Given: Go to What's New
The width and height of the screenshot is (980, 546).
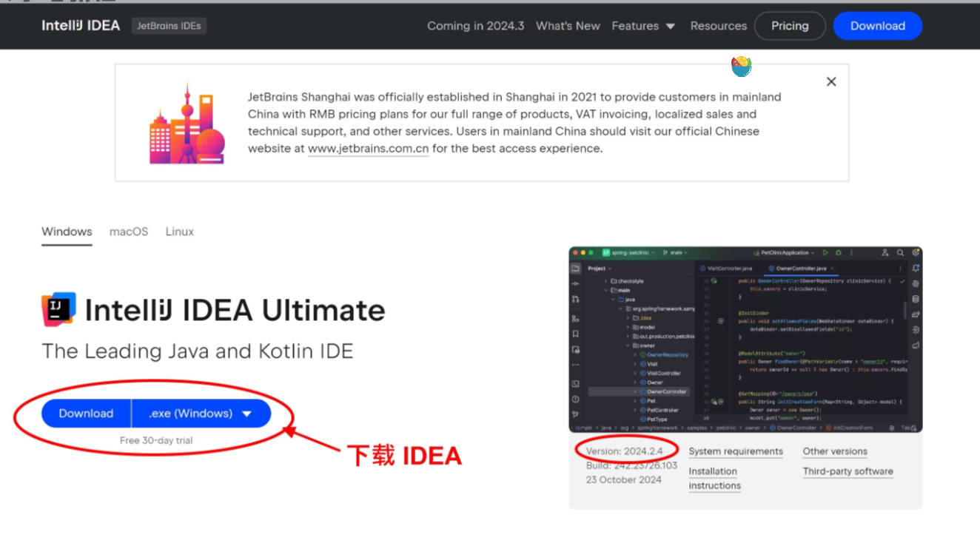Looking at the screenshot, I should coord(568,26).
